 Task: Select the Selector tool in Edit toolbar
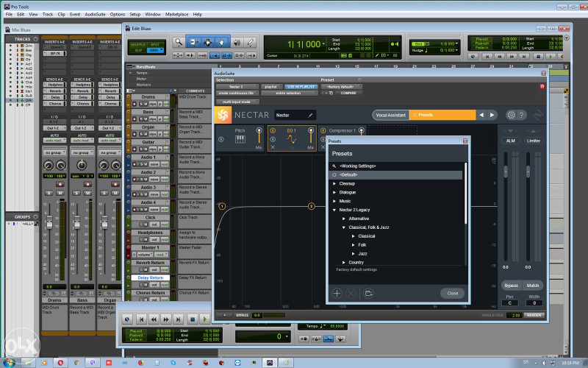[207, 43]
